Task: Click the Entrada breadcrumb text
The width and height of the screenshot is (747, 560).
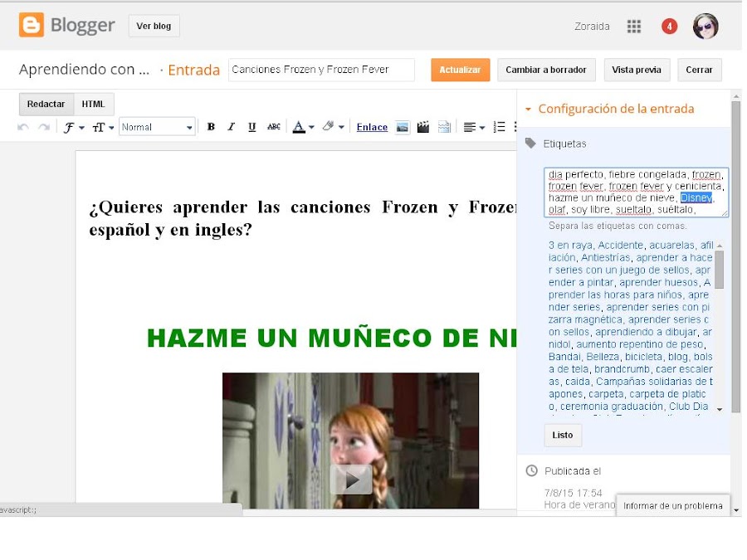Action: pos(194,70)
